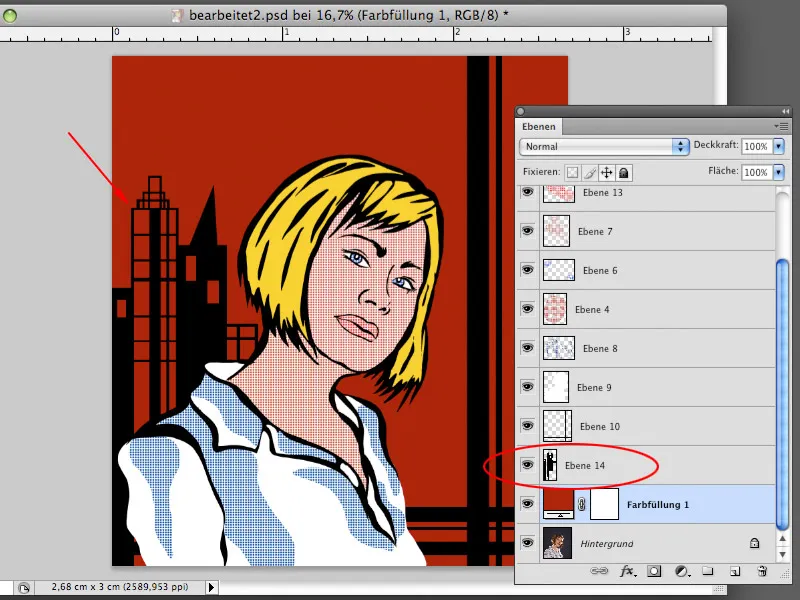Select the Ebene 7 layer thumbnail
The image size is (800, 600).
(x=556, y=231)
